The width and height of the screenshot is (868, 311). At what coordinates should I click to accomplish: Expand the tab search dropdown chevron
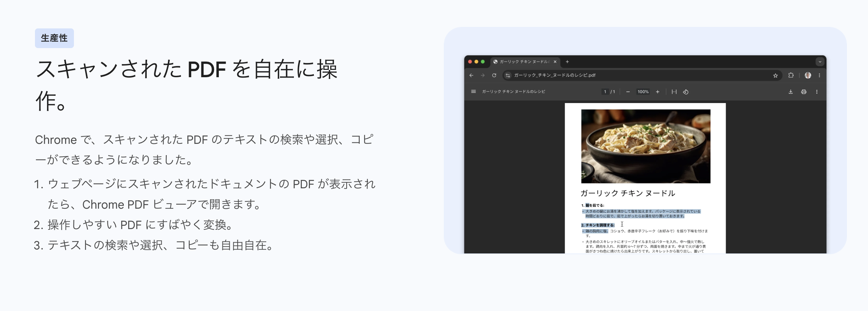pyautogui.click(x=820, y=62)
